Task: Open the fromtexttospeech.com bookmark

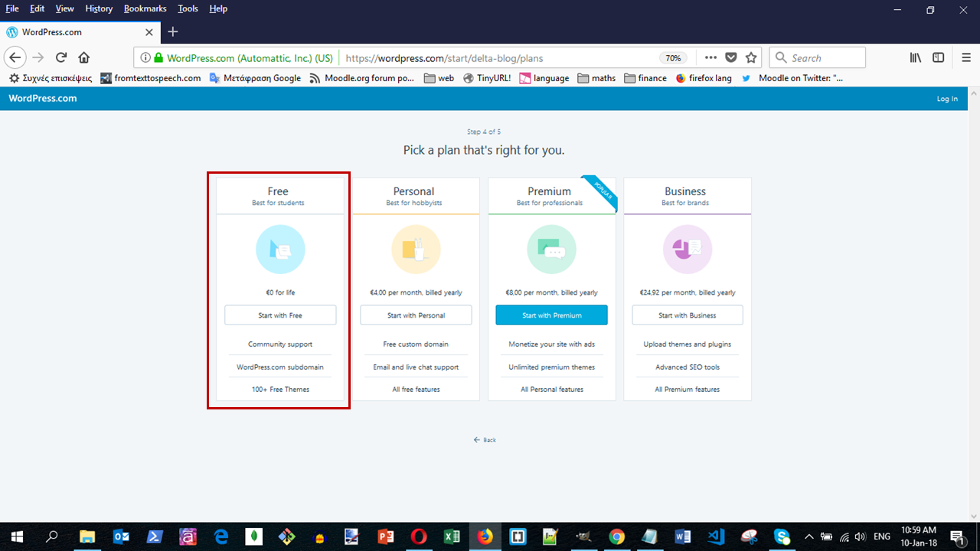Action: 150,78
